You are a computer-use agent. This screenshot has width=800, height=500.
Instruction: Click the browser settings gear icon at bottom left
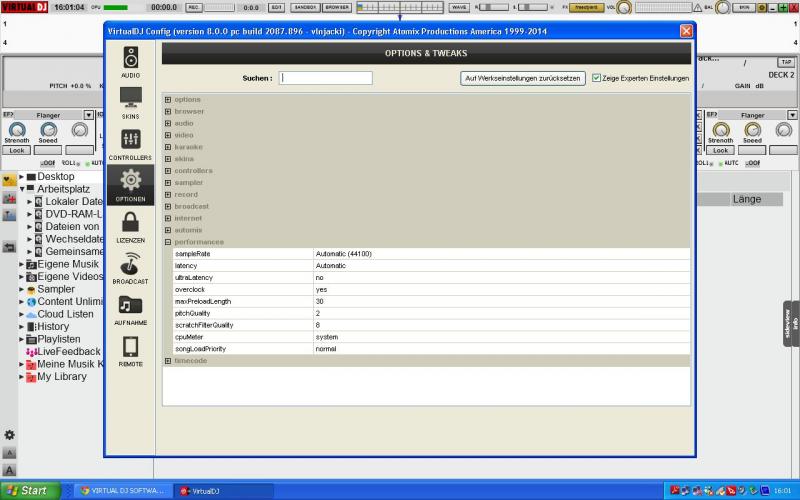[x=9, y=435]
